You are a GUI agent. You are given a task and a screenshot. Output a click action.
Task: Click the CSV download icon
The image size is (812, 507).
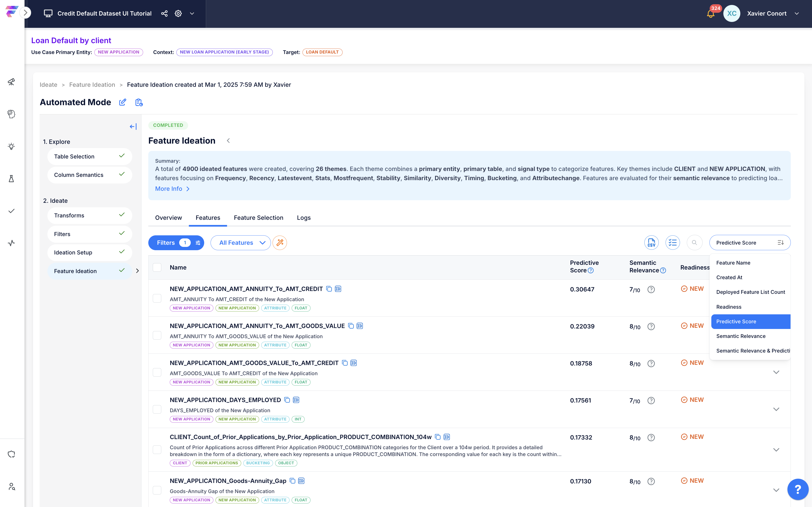click(651, 242)
